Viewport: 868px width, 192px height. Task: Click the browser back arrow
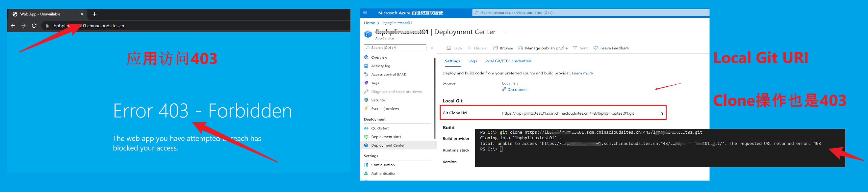pyautogui.click(x=13, y=26)
